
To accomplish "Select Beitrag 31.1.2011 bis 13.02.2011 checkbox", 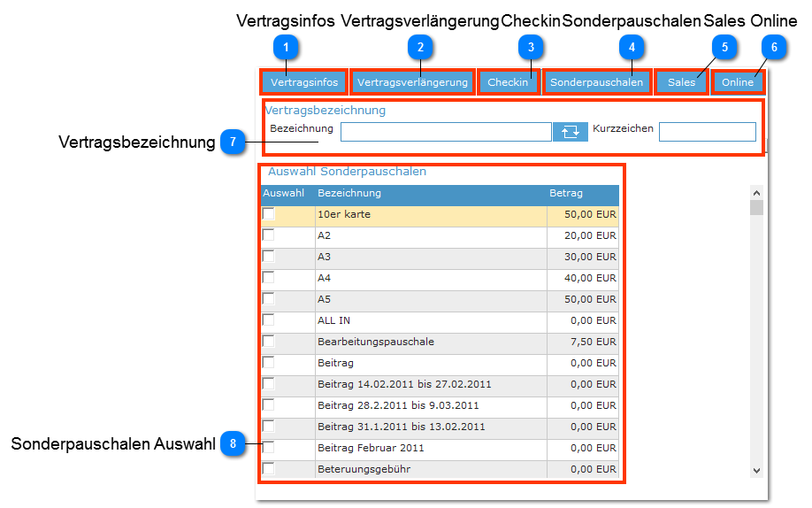I will 268,426.
